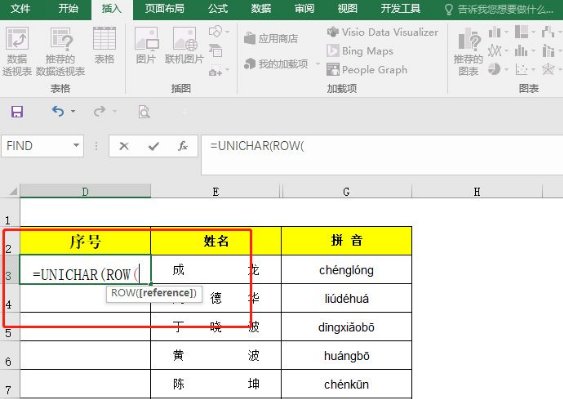Open the Store (应用商店) add-in
The height and width of the screenshot is (399, 563).
271,38
